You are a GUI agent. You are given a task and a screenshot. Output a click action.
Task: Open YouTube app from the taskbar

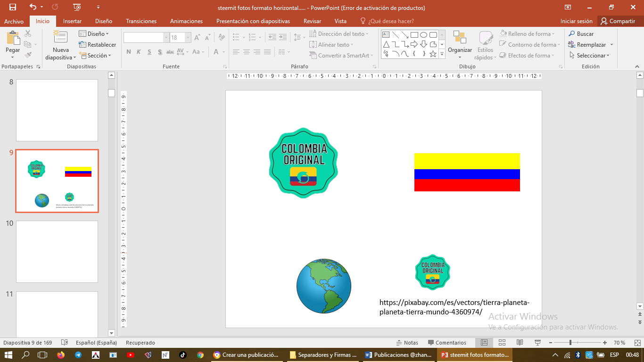point(131,355)
